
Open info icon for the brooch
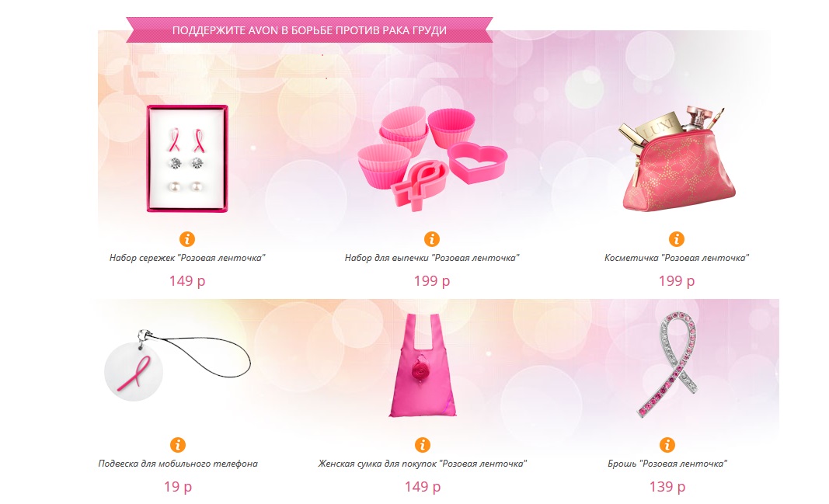(667, 444)
